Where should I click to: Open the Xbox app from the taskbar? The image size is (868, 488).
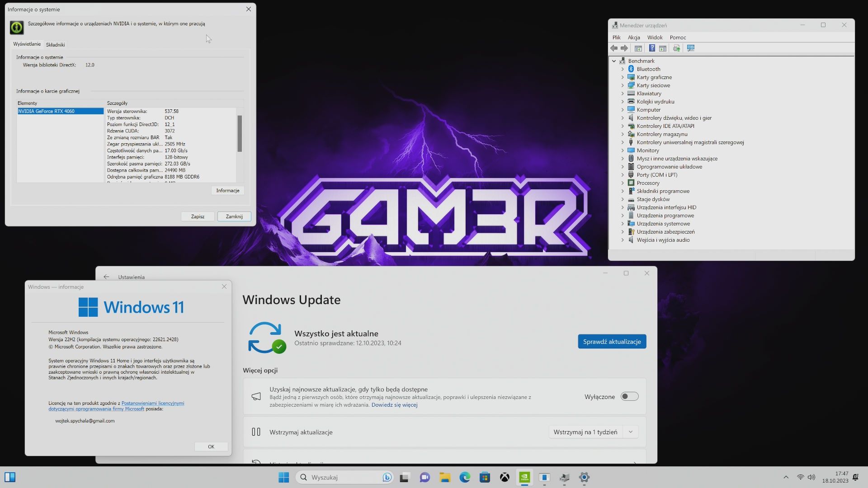click(505, 477)
